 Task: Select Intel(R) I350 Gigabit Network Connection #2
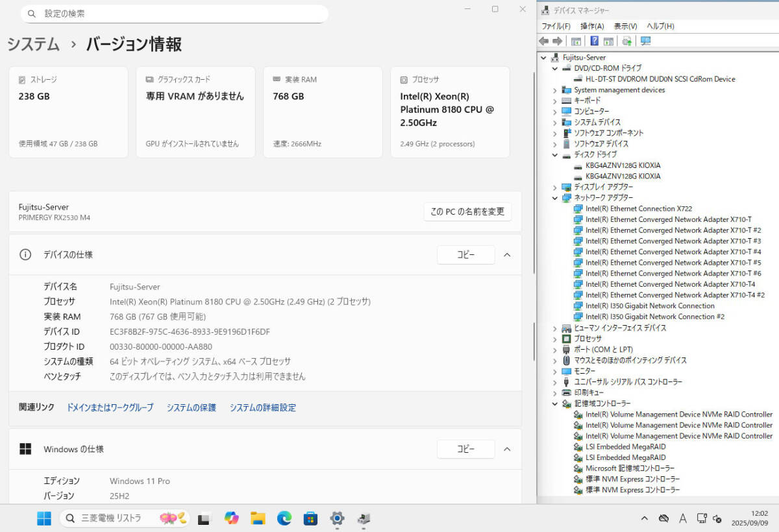pos(654,317)
